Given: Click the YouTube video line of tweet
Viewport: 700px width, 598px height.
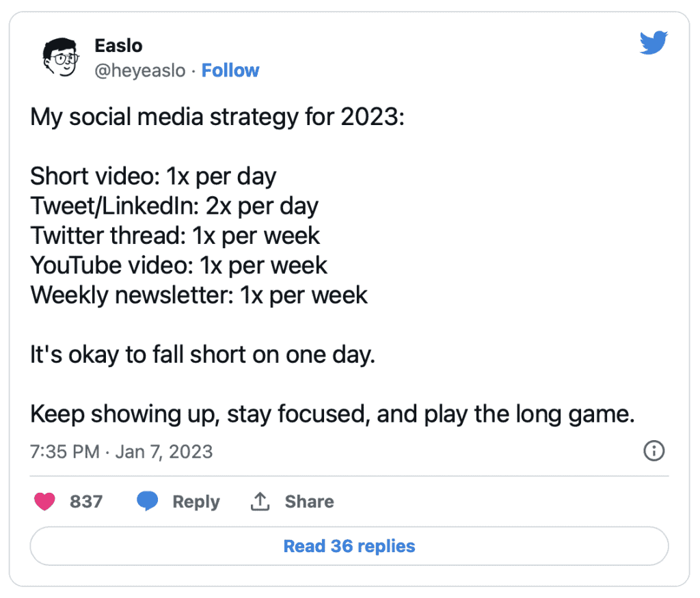Looking at the screenshot, I should [178, 266].
